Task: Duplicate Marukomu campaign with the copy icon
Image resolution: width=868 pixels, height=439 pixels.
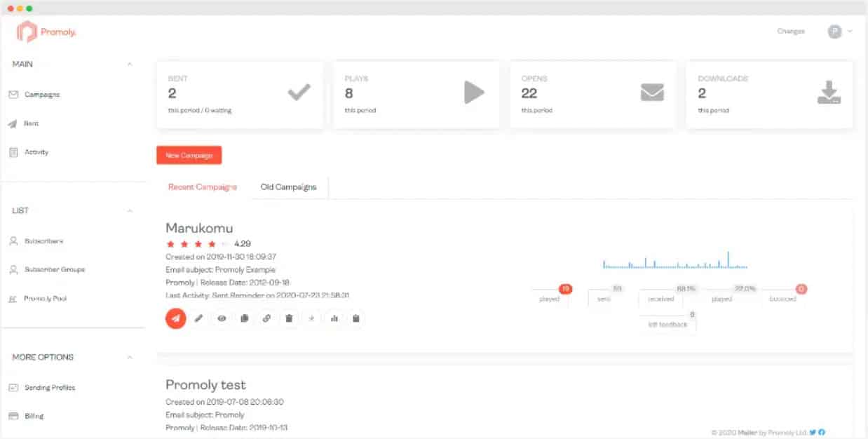Action: [244, 318]
